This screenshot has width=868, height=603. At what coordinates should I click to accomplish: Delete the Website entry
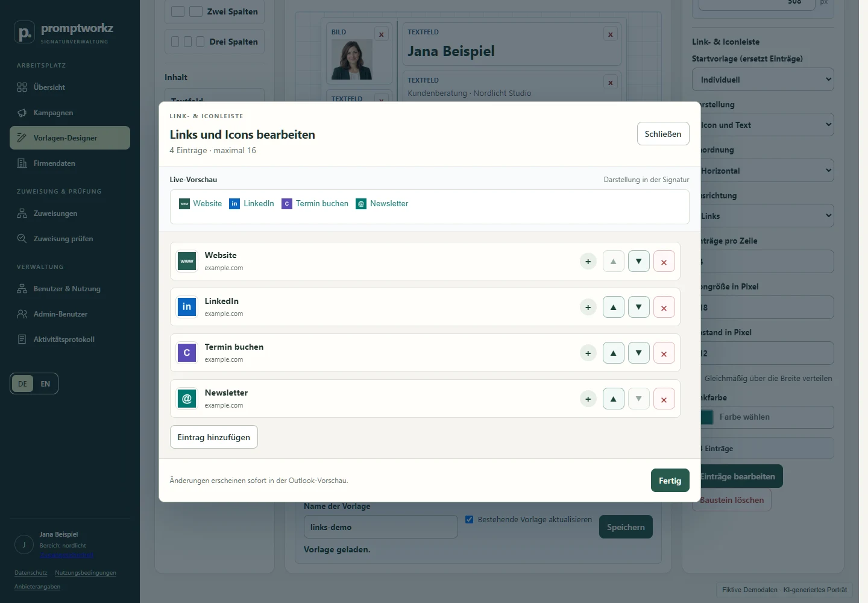664,261
